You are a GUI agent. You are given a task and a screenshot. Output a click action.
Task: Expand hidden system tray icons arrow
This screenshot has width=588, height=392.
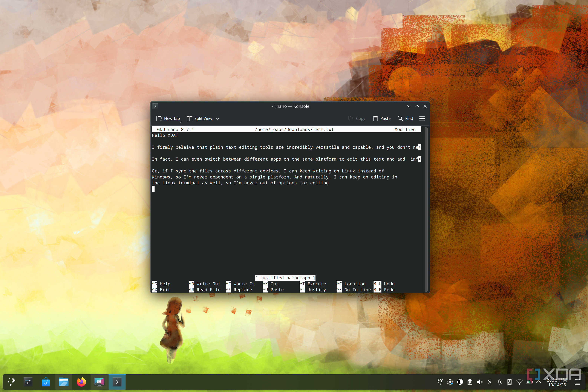[539, 382]
